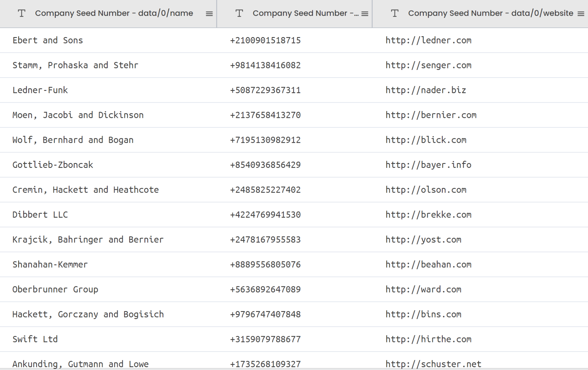Select the phone number +7195130982912
This screenshot has height=370, width=588.
tap(265, 140)
